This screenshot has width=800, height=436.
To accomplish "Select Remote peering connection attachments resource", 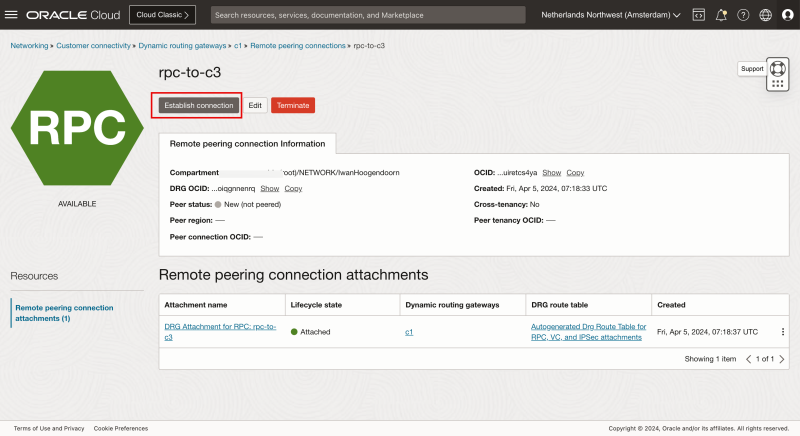I will tap(65, 313).
